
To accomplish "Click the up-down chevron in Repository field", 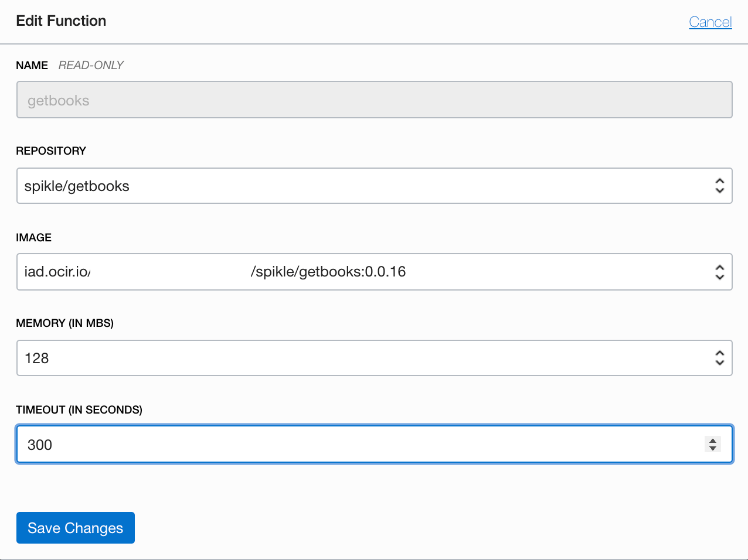I will coord(719,186).
